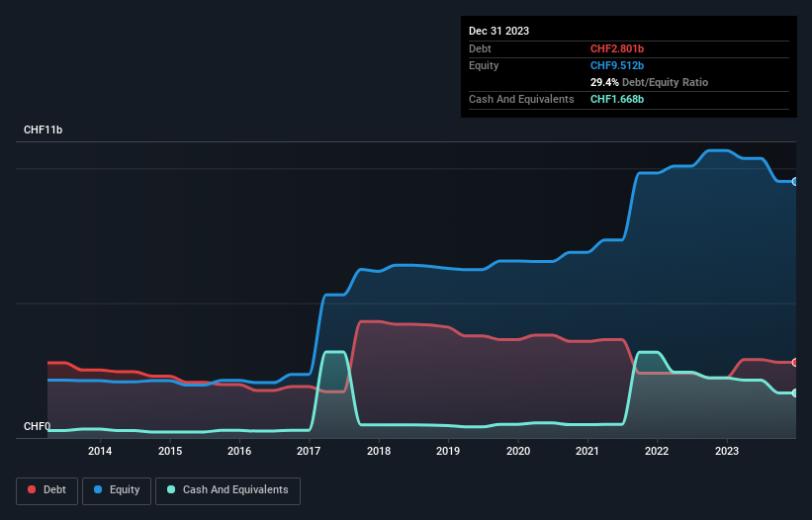Toggle Cash And Equivalents legend button

[x=227, y=490]
